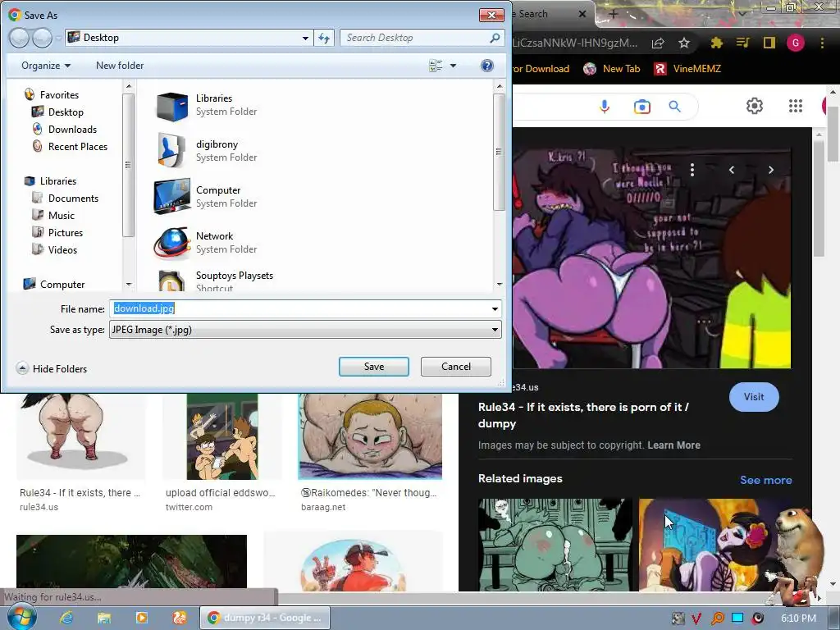Expand the File name history dropdown

(495, 308)
